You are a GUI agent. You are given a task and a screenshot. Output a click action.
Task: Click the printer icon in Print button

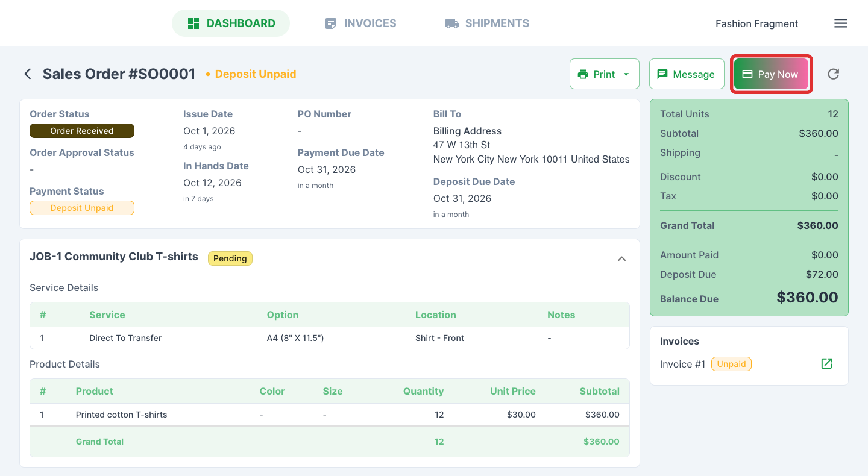click(x=583, y=74)
